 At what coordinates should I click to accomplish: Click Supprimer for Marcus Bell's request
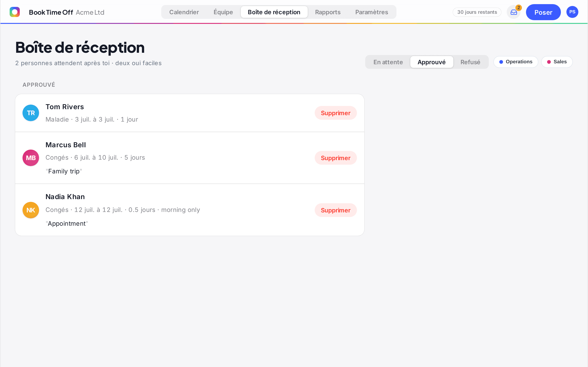336,158
